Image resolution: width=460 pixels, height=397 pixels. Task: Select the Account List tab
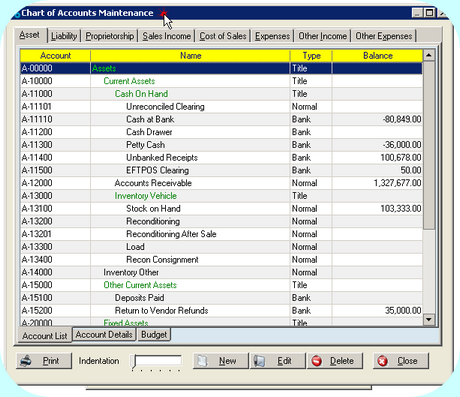[x=45, y=335]
